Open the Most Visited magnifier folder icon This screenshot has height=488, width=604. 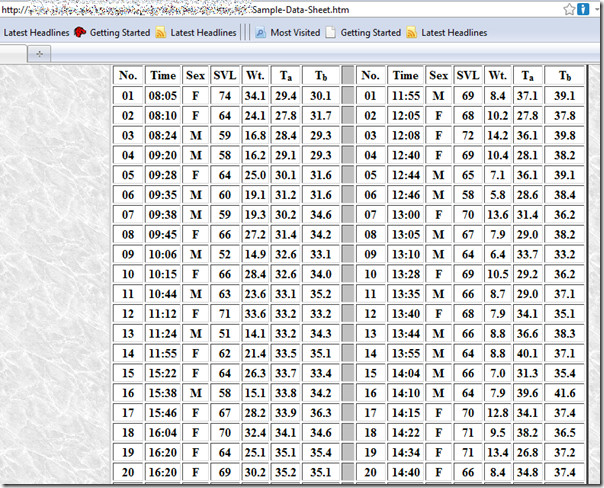click(x=261, y=33)
